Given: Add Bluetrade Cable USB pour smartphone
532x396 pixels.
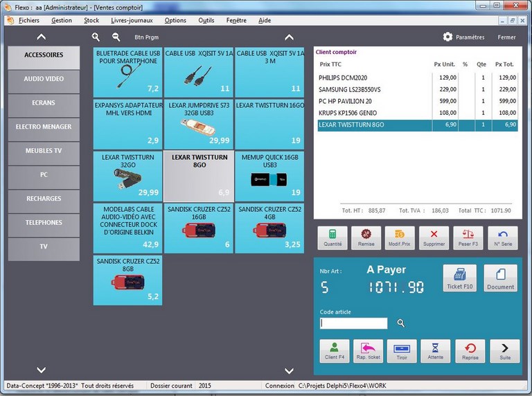Looking at the screenshot, I should click(x=128, y=72).
